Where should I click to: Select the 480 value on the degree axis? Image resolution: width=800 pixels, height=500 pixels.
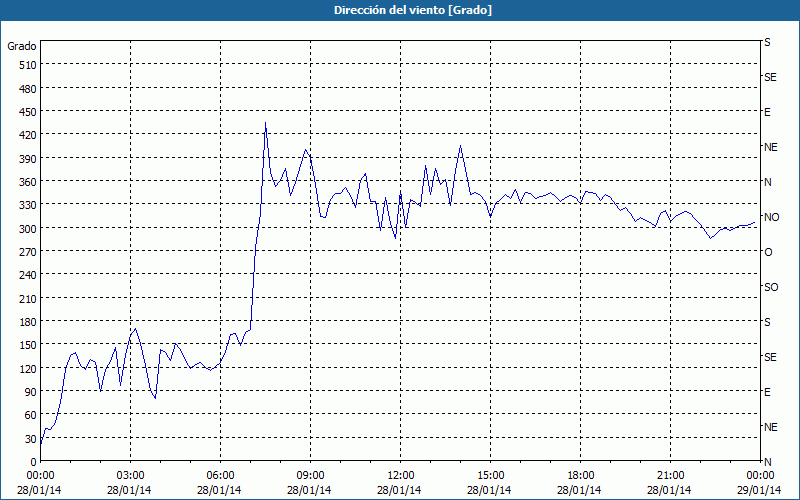click(x=28, y=89)
